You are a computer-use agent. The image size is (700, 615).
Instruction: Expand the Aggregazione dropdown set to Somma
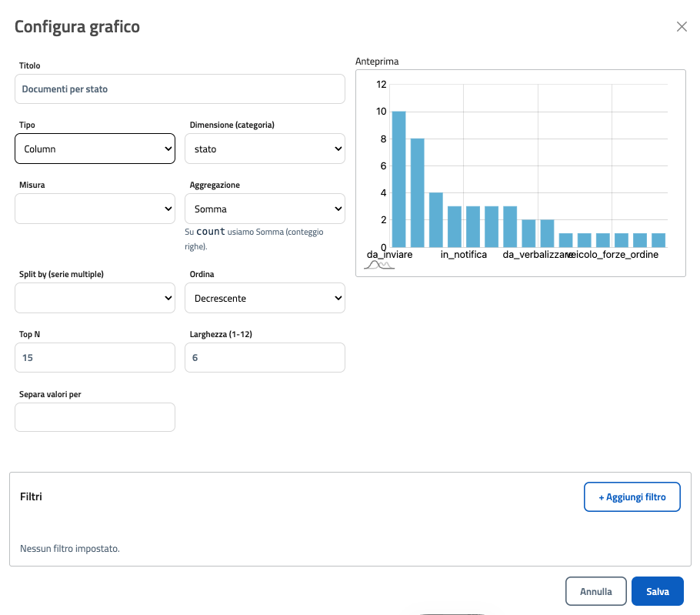[x=265, y=209]
